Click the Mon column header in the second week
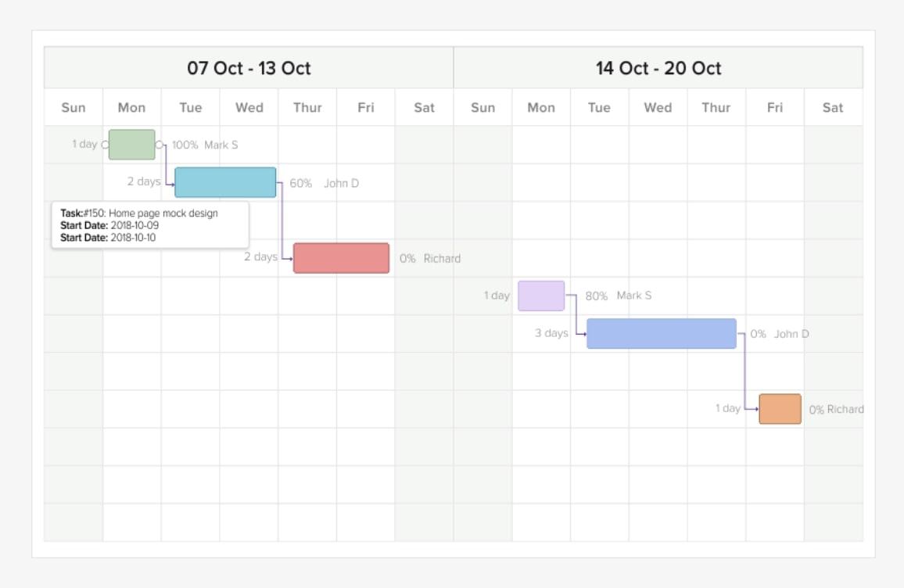 pos(541,107)
